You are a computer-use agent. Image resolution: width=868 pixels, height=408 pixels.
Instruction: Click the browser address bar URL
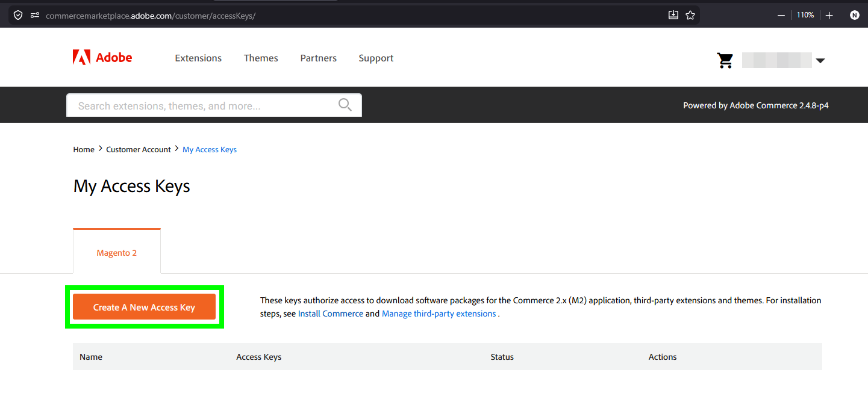pyautogui.click(x=151, y=16)
